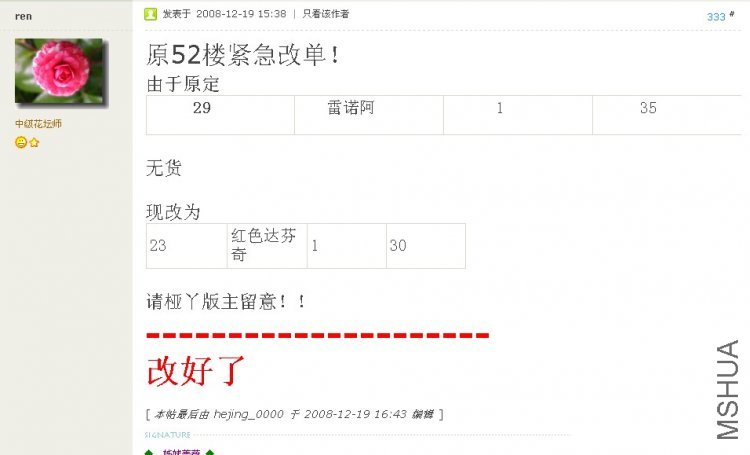Image resolution: width=750 pixels, height=455 pixels.
Task: Click the SIGNATURE divider label
Action: pos(167,435)
